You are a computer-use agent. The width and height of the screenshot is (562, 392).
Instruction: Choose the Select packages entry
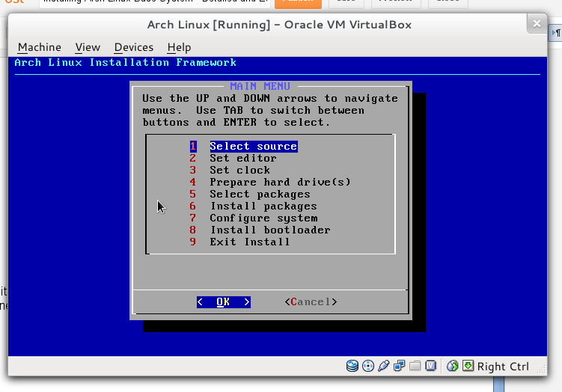(x=250, y=194)
